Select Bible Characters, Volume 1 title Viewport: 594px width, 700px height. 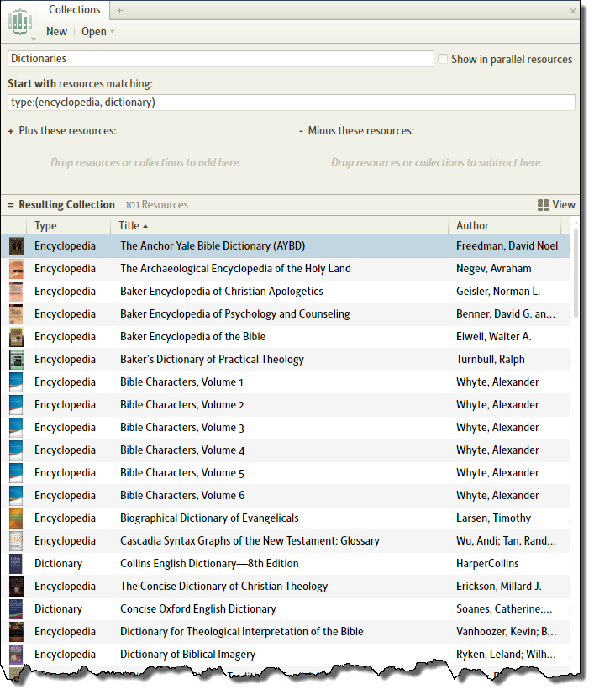(183, 384)
